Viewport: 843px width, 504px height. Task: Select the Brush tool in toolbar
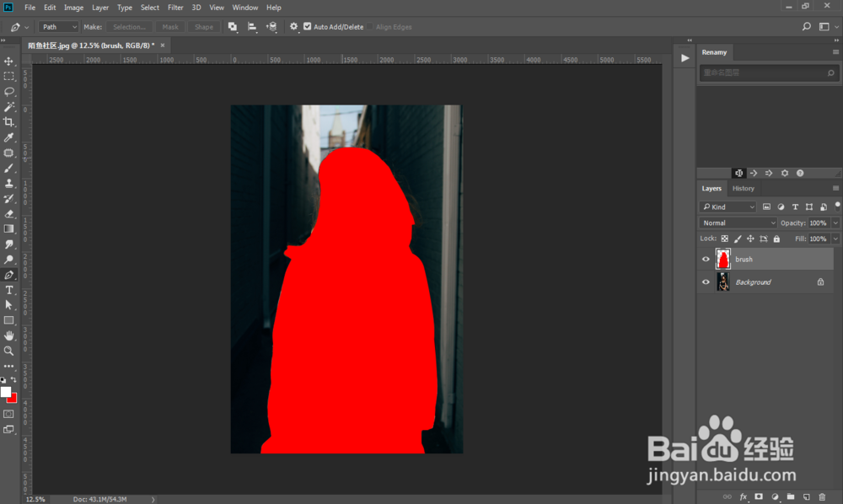[x=8, y=169]
